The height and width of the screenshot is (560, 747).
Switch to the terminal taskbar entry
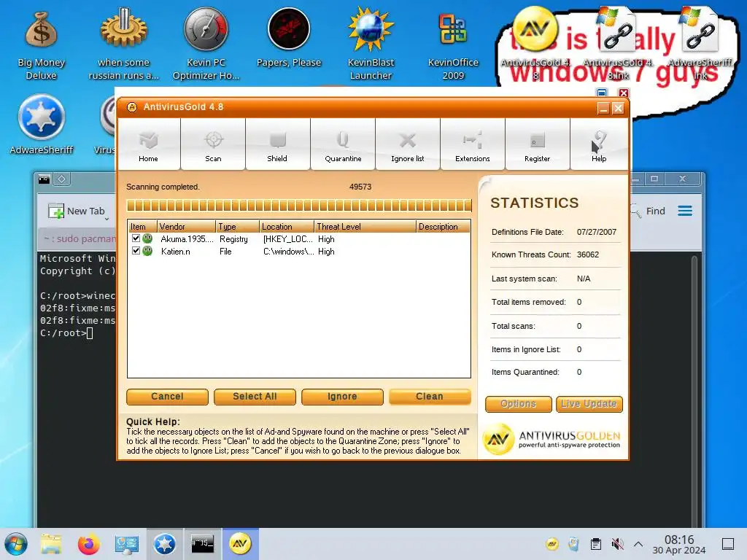click(x=203, y=544)
